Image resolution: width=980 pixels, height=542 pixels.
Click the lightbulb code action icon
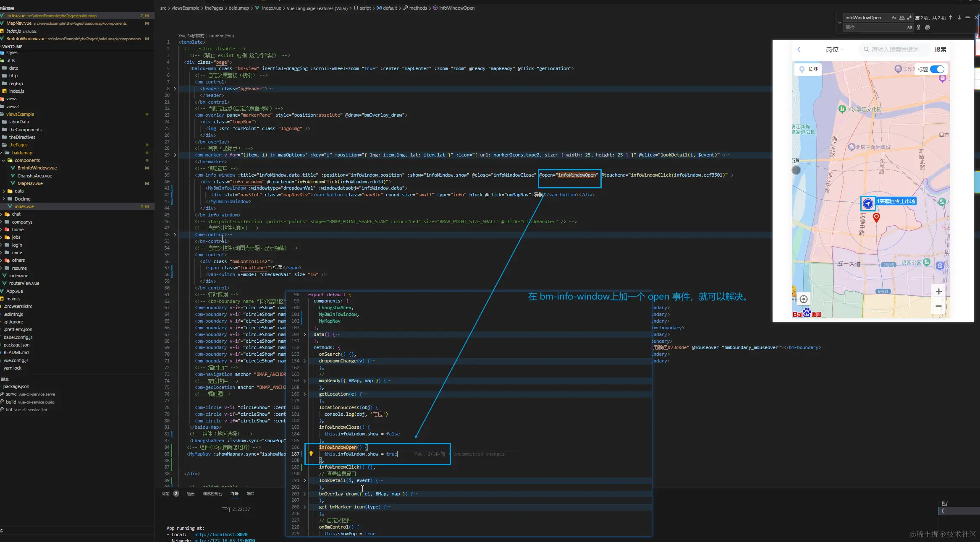pos(311,453)
